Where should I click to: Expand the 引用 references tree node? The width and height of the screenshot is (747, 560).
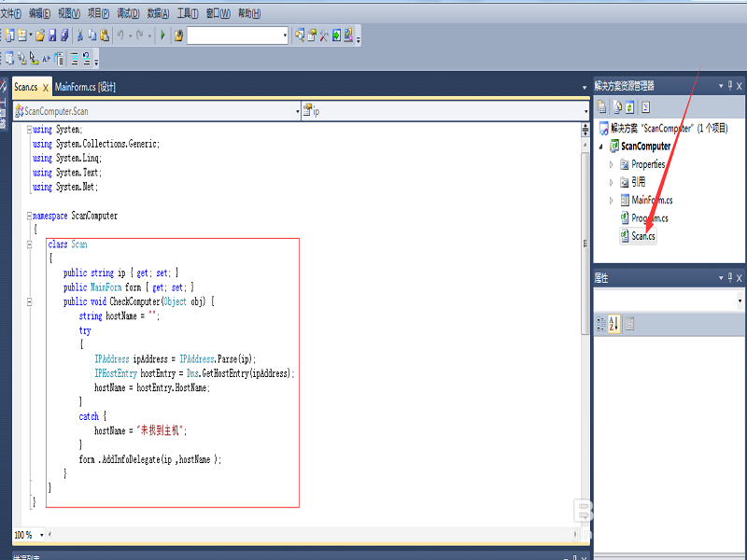point(612,182)
